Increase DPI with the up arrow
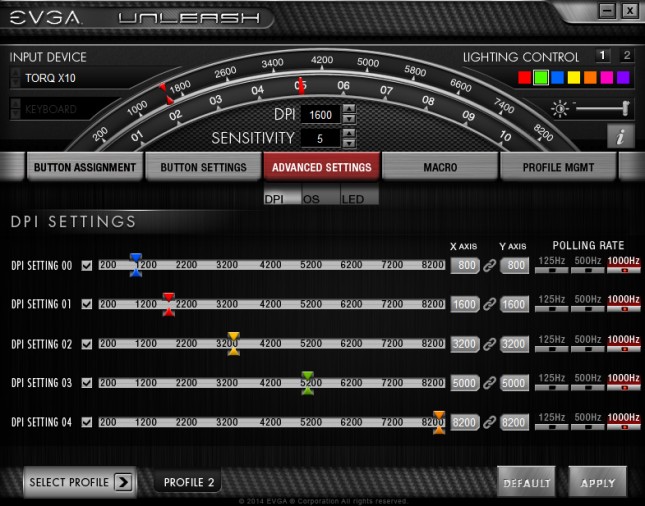The width and height of the screenshot is (645, 506). pos(349,109)
